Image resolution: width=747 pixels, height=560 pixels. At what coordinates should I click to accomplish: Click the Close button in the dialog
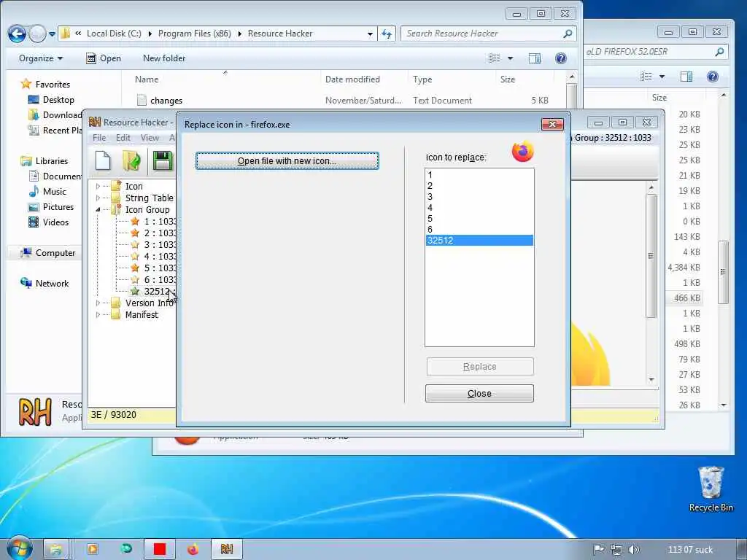pos(479,393)
